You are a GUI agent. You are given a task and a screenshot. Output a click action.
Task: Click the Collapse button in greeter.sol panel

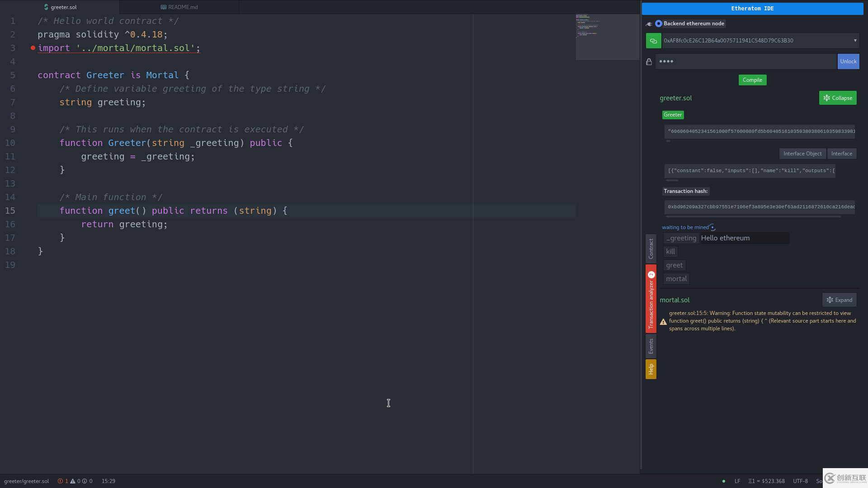[x=838, y=98]
